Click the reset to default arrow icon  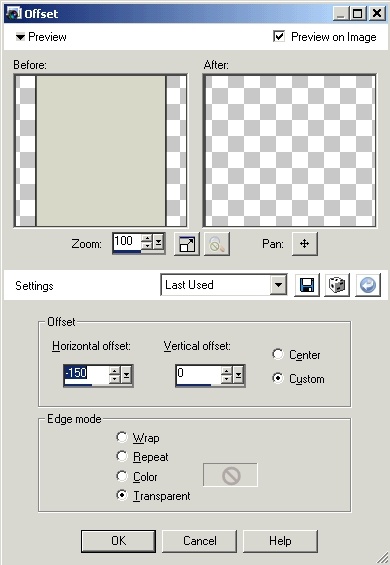pos(368,285)
